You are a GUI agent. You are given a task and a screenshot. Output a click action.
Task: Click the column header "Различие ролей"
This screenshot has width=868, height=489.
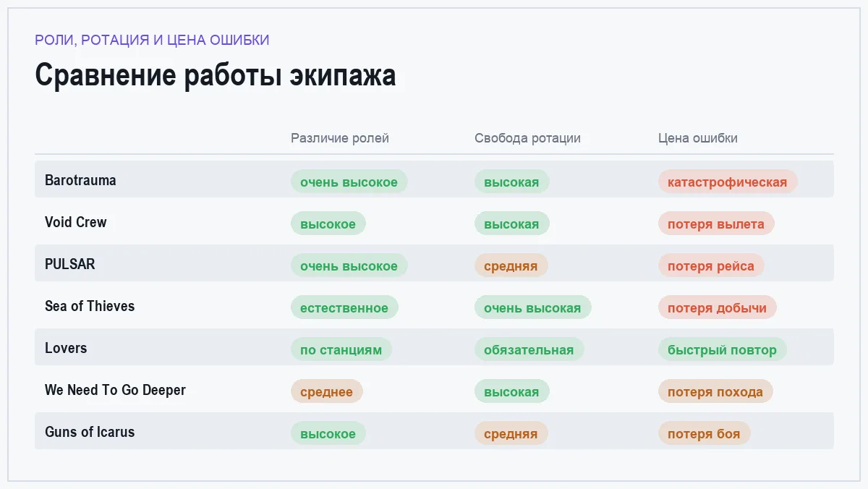pyautogui.click(x=340, y=138)
